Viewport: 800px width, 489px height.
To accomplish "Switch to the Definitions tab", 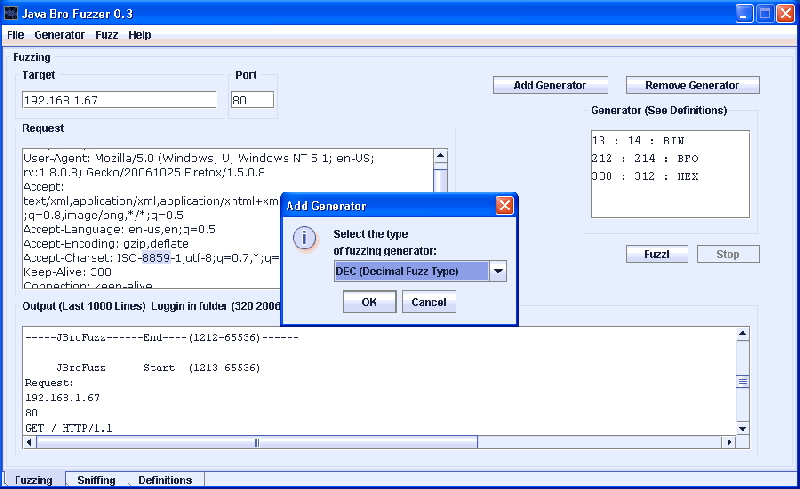I will coord(165,480).
